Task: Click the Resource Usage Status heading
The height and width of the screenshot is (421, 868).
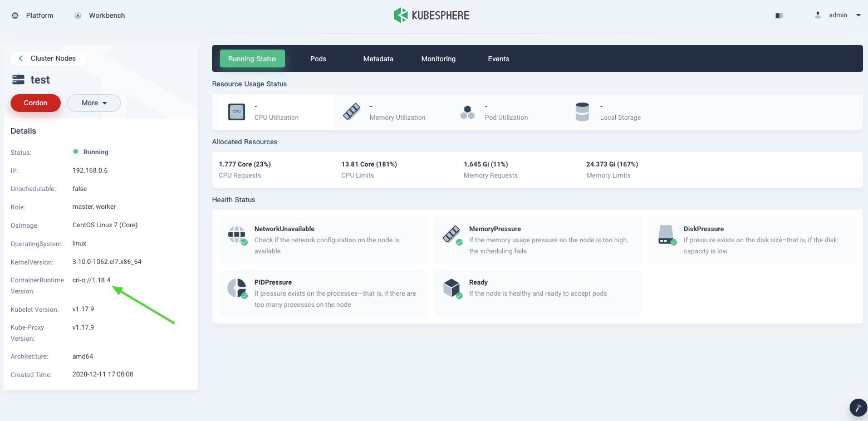Action: 249,84
